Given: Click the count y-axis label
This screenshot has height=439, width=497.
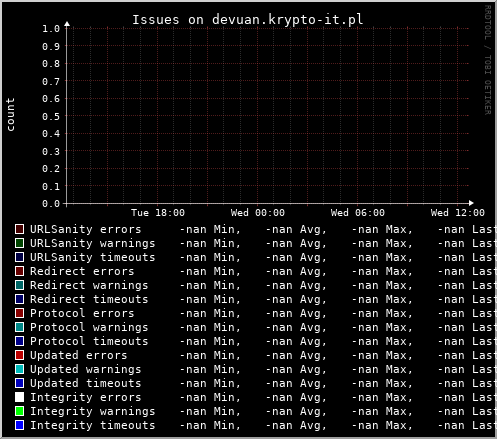Looking at the screenshot, I should pos(10,114).
